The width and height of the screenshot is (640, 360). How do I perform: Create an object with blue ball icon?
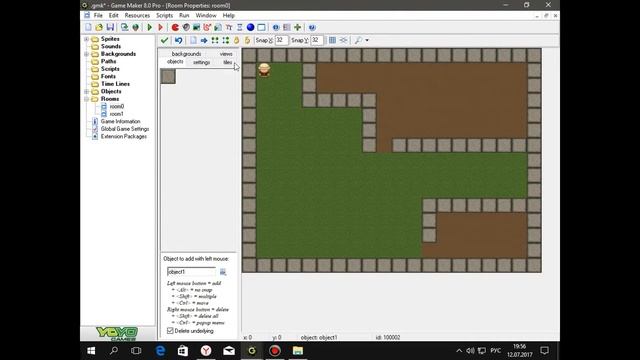click(250, 27)
